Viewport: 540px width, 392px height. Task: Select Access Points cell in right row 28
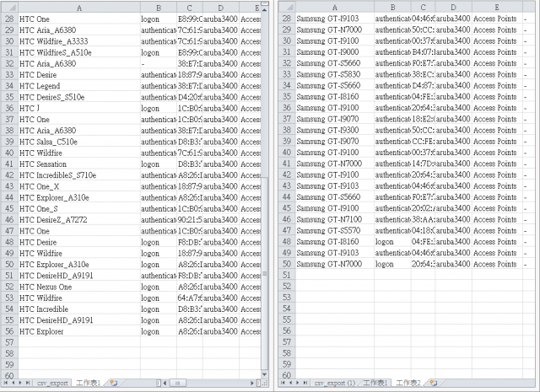pyautogui.click(x=497, y=19)
